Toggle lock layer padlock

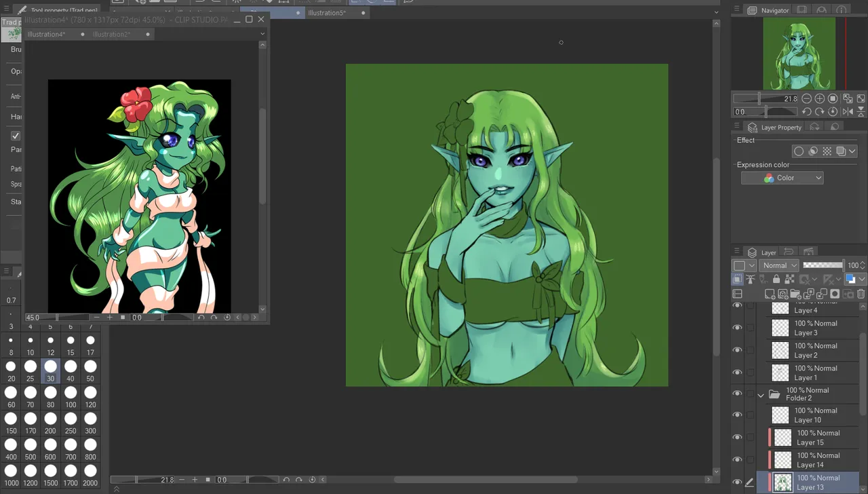coord(776,279)
